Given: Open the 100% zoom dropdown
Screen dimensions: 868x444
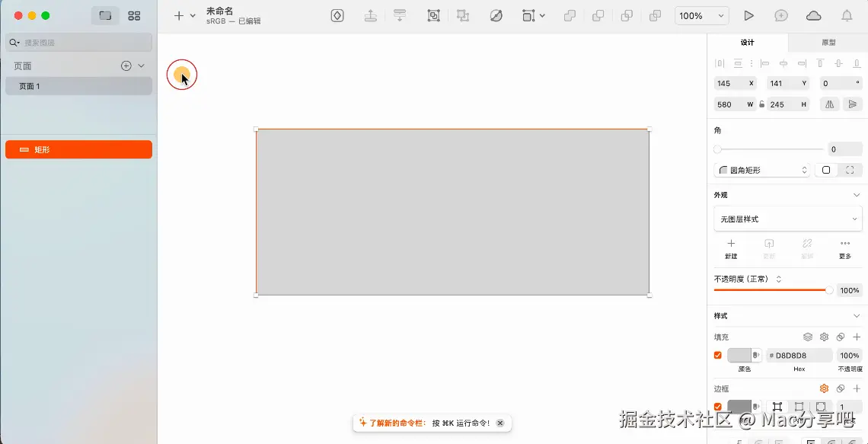Looking at the screenshot, I should (x=701, y=16).
